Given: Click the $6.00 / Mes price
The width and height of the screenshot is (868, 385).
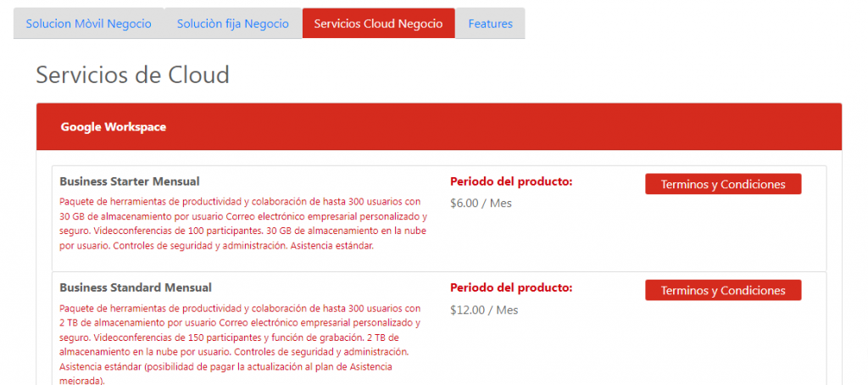Looking at the screenshot, I should click(481, 204).
